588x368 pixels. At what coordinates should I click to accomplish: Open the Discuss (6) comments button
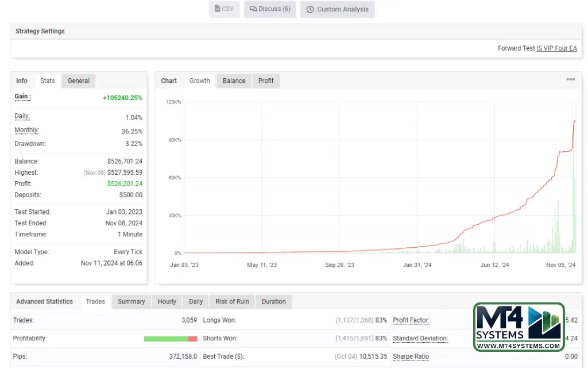[270, 9]
